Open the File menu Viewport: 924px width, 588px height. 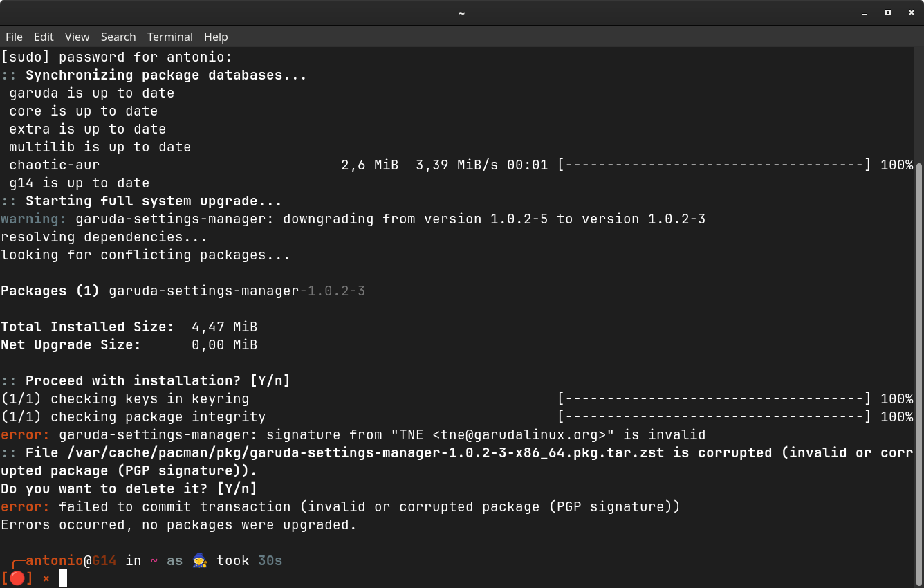coord(14,37)
